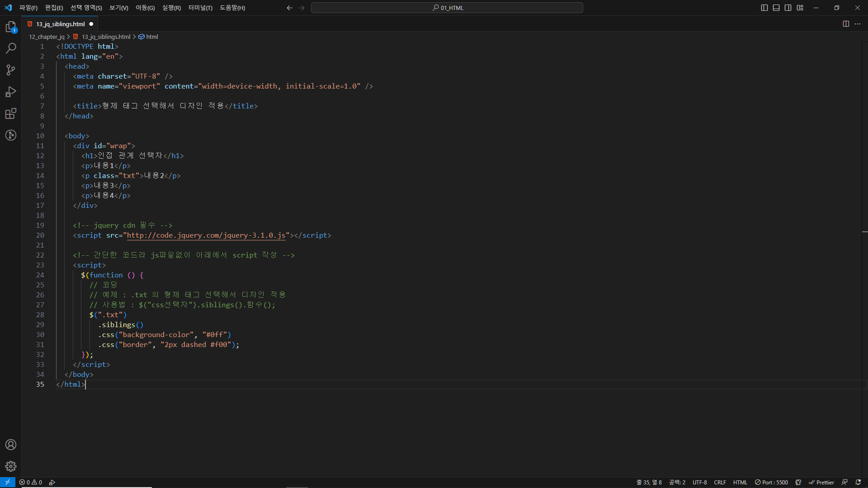868x488 pixels.
Task: Change the CRLF end-of-line sequence
Action: pyautogui.click(x=720, y=482)
